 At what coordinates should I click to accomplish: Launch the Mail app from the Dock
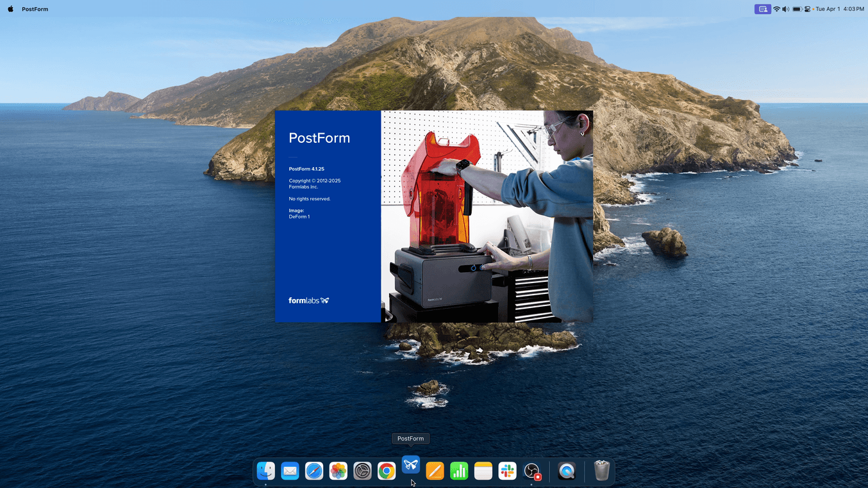click(290, 471)
